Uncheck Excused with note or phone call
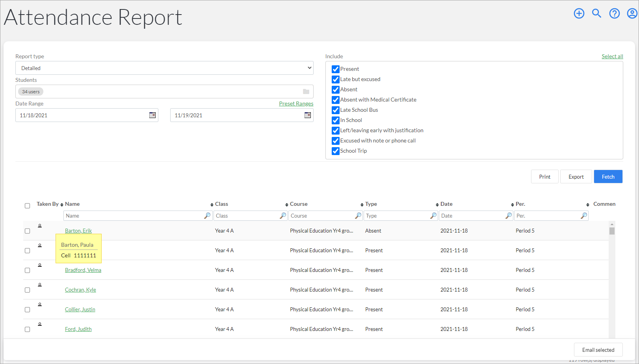The width and height of the screenshot is (639, 364). 336,141
